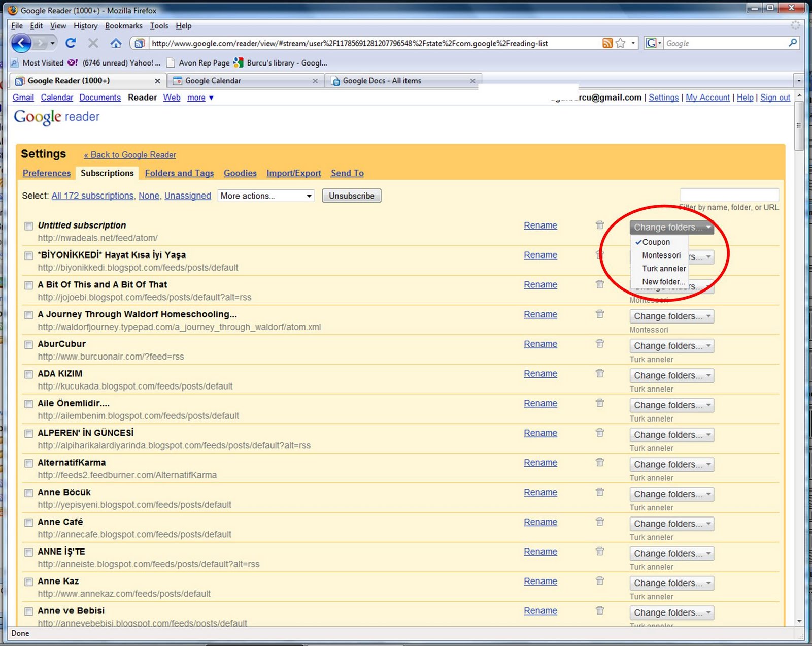
Task: Click Back to Google Reader link
Action: [130, 155]
